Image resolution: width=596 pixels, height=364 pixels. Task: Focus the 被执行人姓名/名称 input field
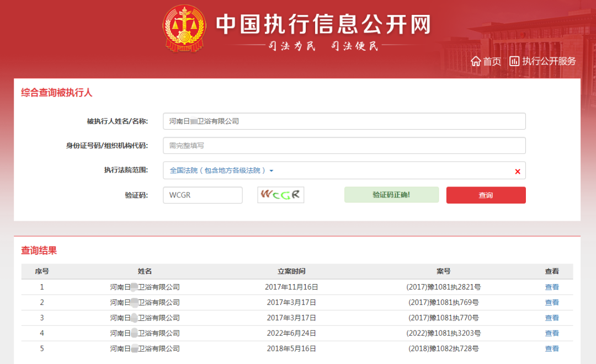344,121
